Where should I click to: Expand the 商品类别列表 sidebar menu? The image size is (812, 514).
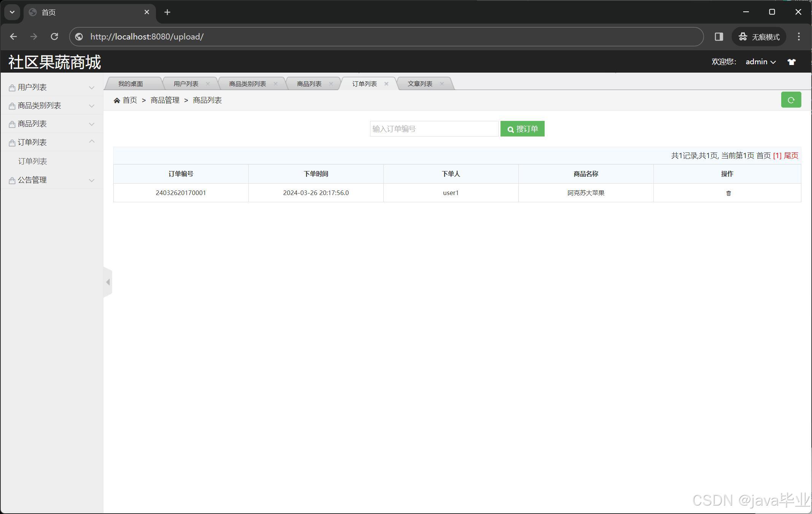(52, 106)
